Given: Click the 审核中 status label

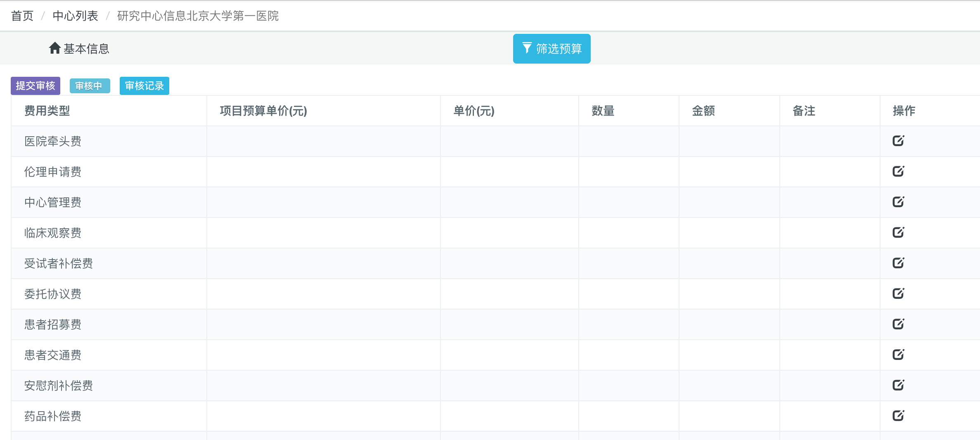Looking at the screenshot, I should [90, 86].
